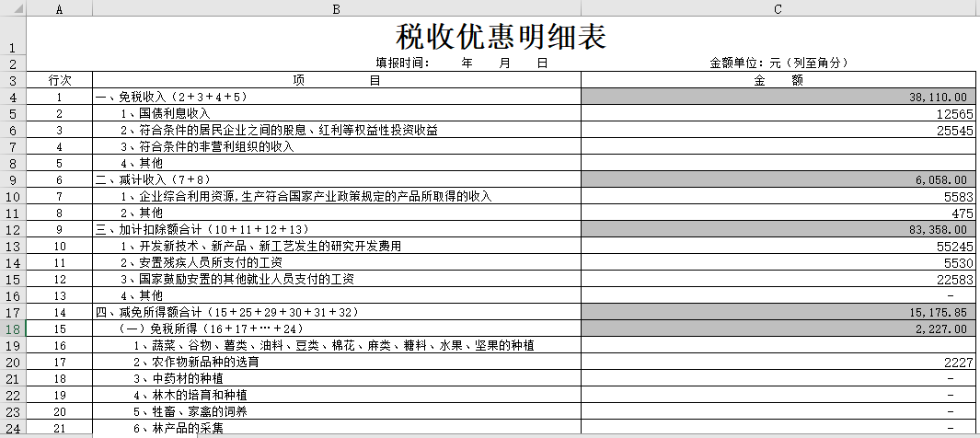This screenshot has height=438, width=980.
Task: Select the 15,175.85 amount cell
Action: point(778,312)
